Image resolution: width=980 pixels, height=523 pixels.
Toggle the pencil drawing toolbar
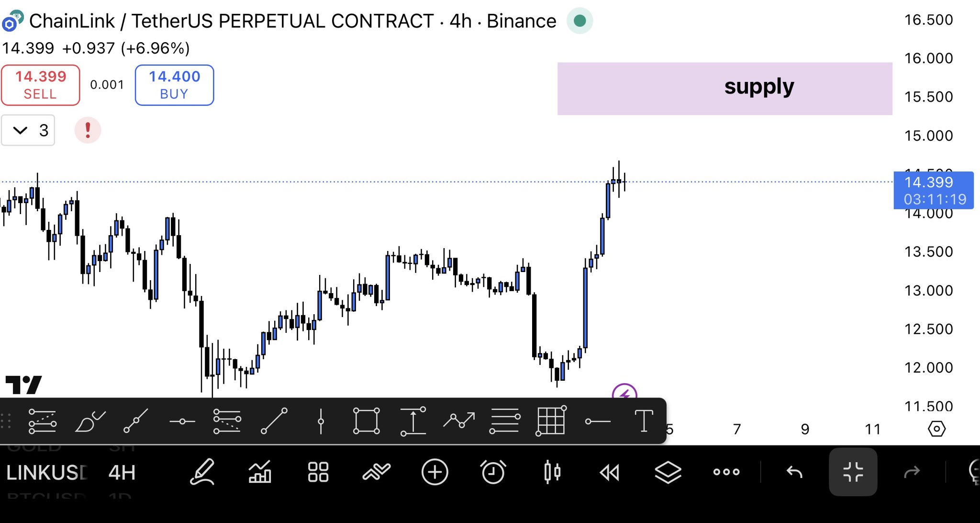[x=202, y=472]
